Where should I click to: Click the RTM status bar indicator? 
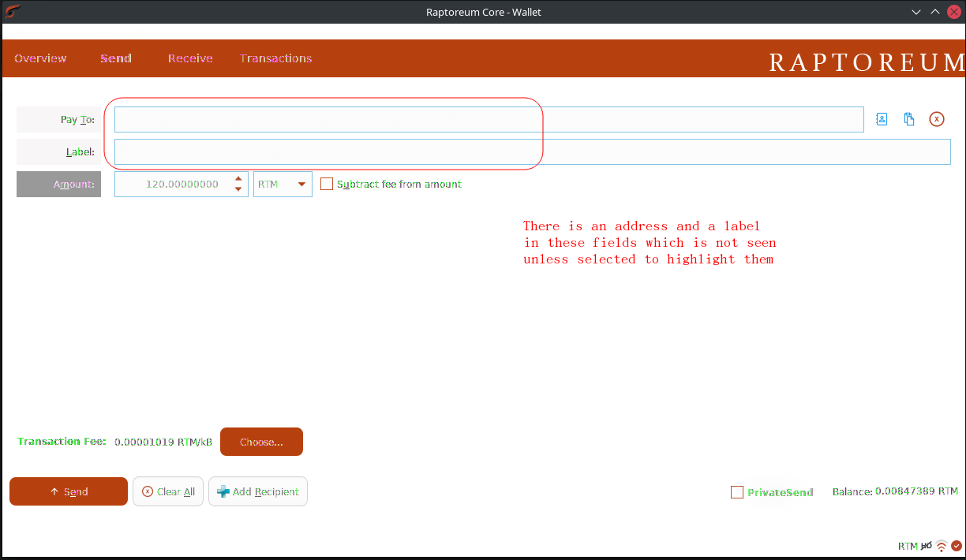point(908,545)
